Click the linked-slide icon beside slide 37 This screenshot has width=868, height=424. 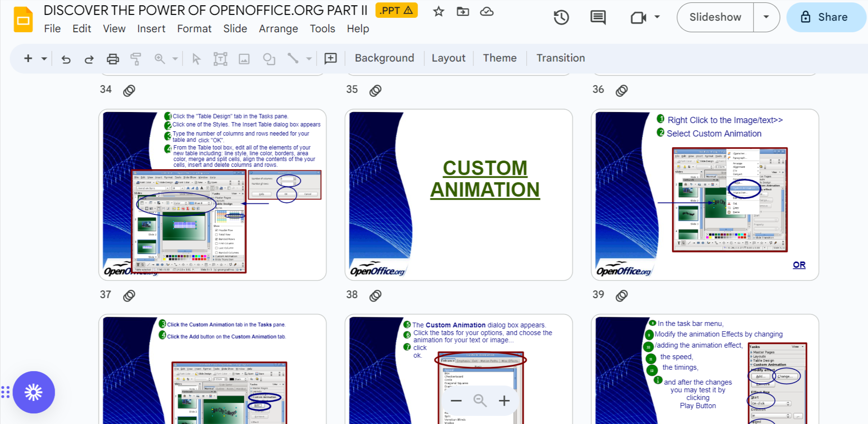point(129,295)
